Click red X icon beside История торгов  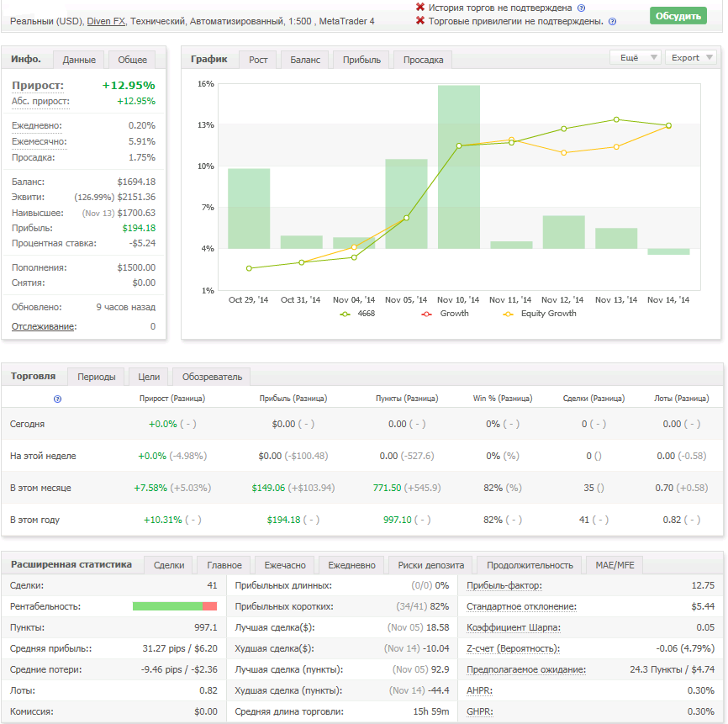coord(420,7)
